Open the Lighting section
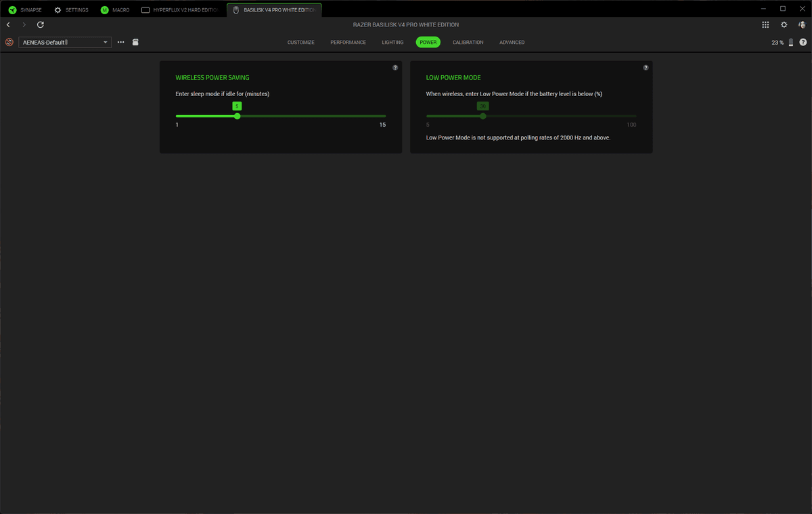The image size is (812, 514). tap(392, 42)
